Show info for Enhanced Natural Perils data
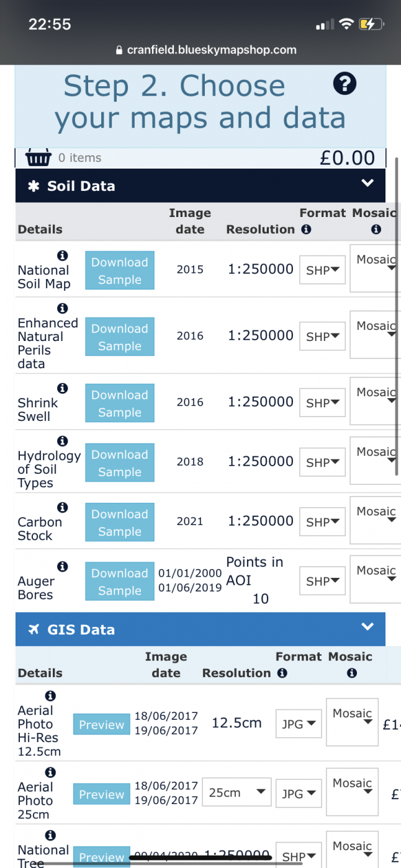Image resolution: width=401 pixels, height=868 pixels. coord(62,308)
